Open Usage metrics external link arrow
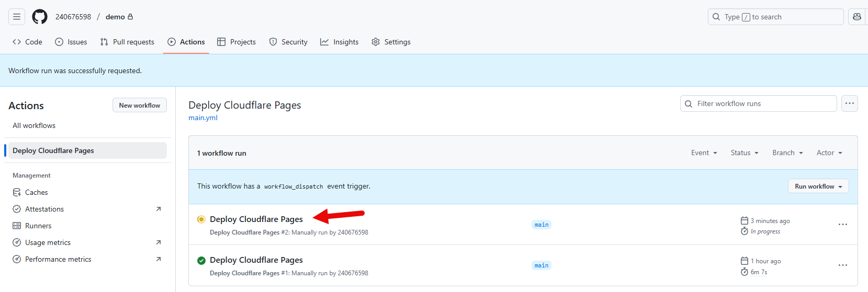This screenshot has height=292, width=868. click(x=159, y=242)
